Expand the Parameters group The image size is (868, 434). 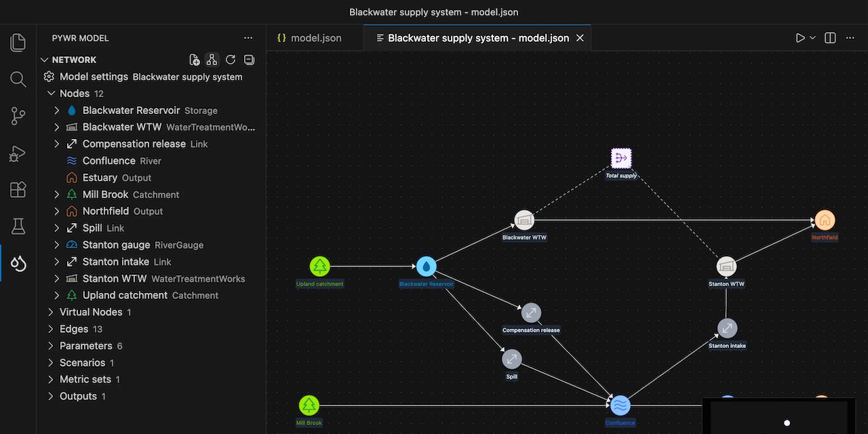click(x=51, y=346)
